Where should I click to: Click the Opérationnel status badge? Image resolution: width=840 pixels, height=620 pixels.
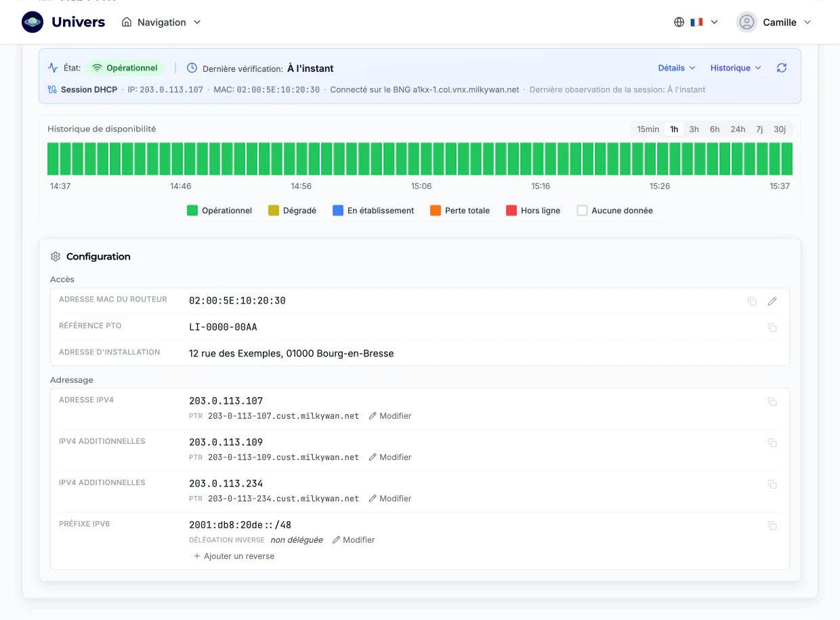pyautogui.click(x=125, y=68)
